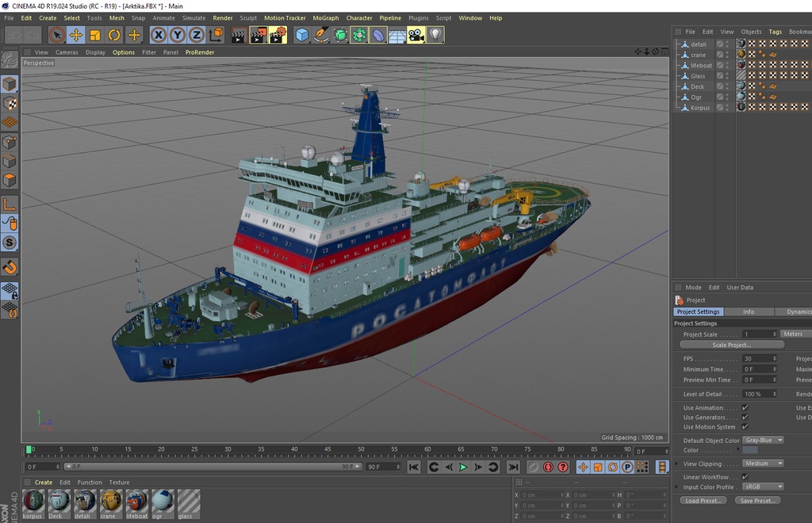Screen dimensions: 812x523
Task: Add a Camera object from toolbar
Action: (x=416, y=35)
